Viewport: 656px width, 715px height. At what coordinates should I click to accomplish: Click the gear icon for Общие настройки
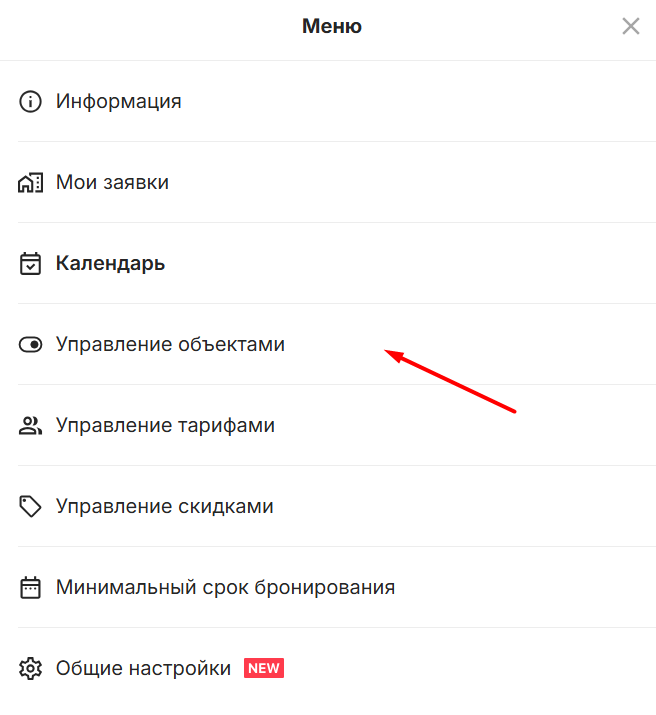coord(30,668)
